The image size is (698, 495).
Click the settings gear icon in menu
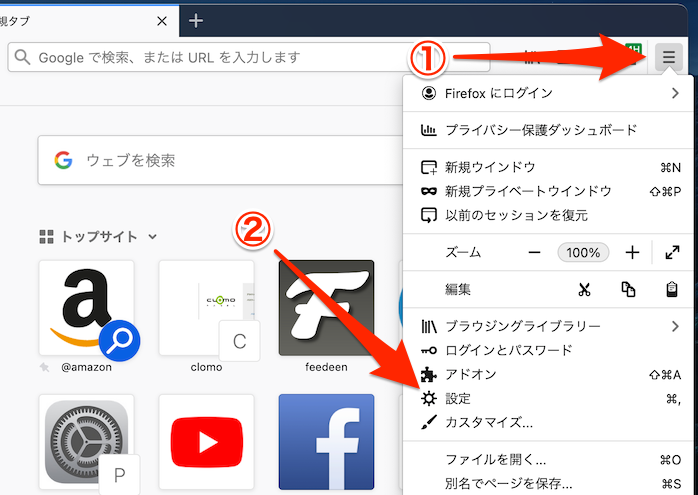click(x=429, y=398)
